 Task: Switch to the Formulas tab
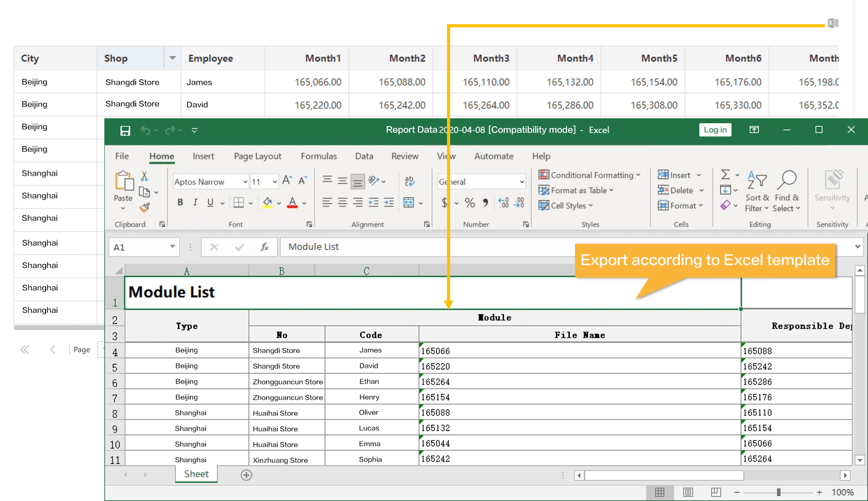[318, 156]
